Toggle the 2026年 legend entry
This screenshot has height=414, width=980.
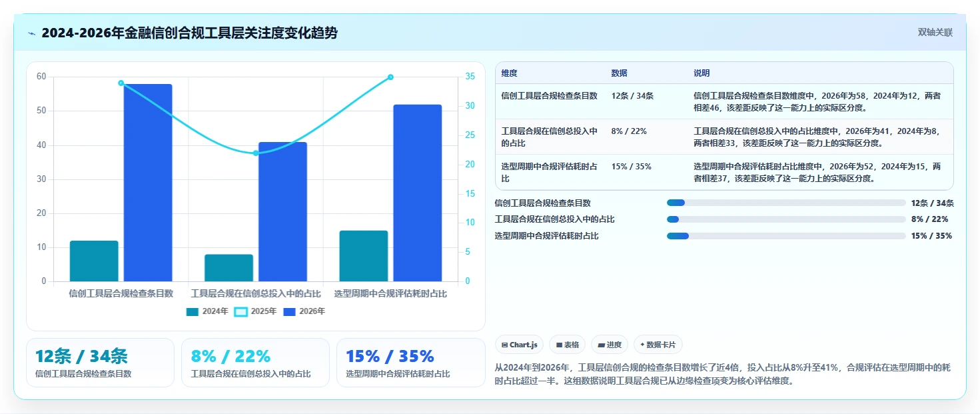click(304, 311)
